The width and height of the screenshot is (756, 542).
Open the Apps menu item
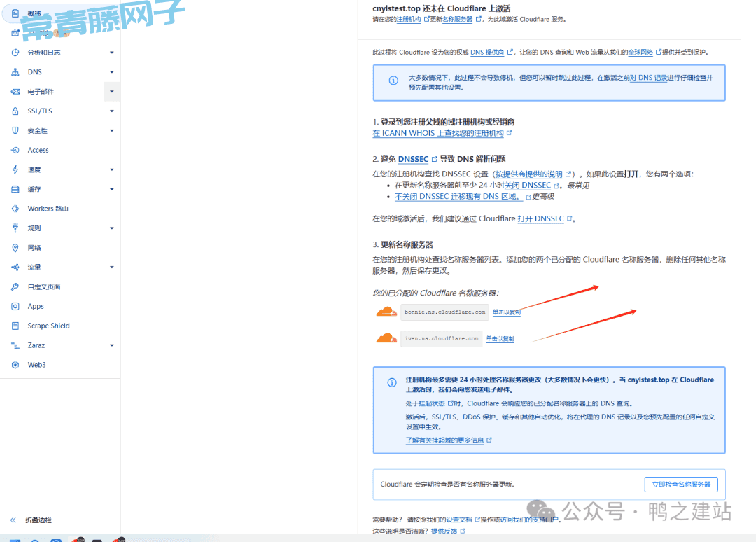tap(36, 306)
